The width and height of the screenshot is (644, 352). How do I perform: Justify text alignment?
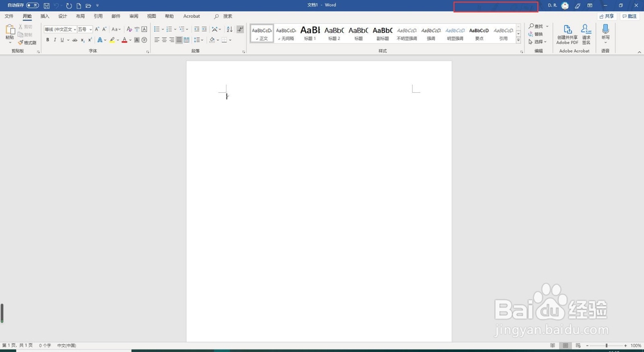[x=179, y=40]
